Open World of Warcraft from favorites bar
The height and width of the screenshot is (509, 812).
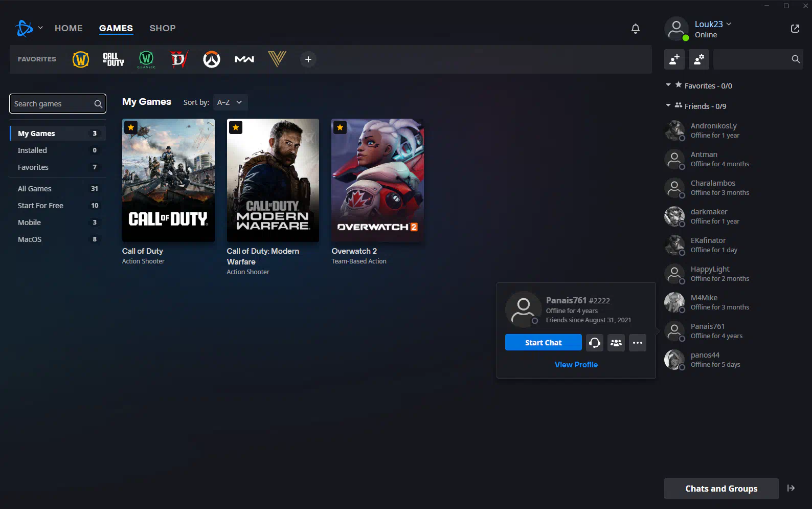[81, 59]
